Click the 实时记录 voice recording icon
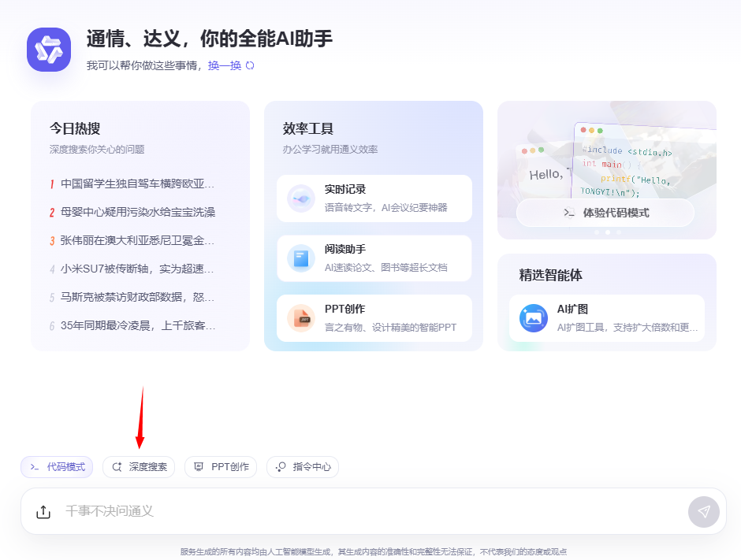This screenshot has height=560, width=741. [x=302, y=198]
